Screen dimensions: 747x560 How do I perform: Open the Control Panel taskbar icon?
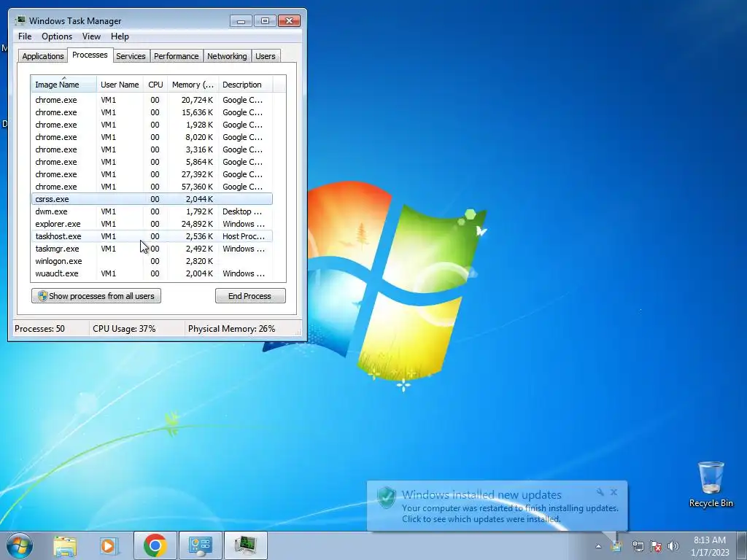click(x=200, y=545)
